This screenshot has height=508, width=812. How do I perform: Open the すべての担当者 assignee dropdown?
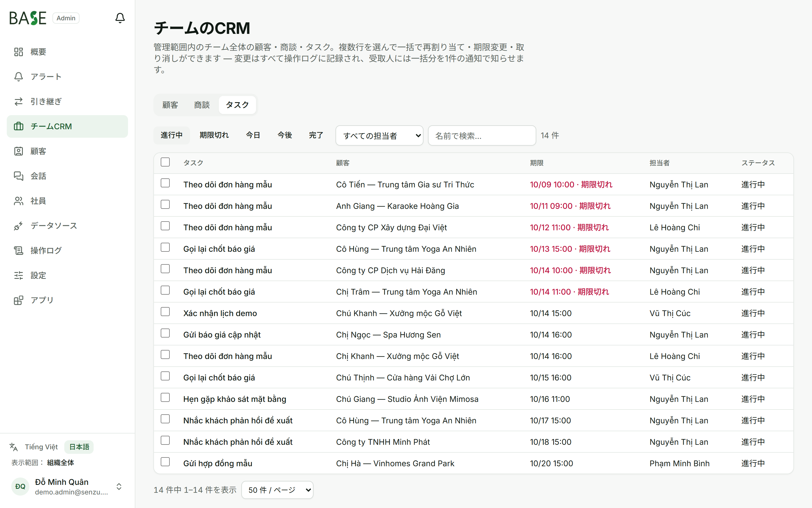click(379, 135)
